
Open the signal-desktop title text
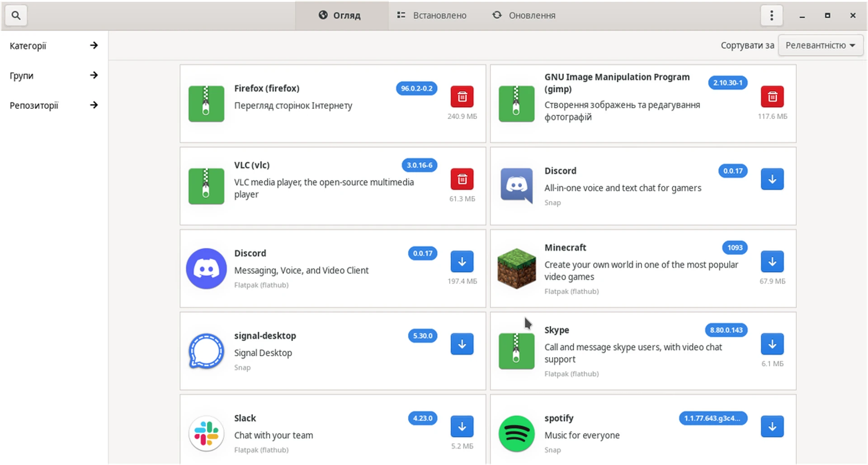pyautogui.click(x=265, y=336)
